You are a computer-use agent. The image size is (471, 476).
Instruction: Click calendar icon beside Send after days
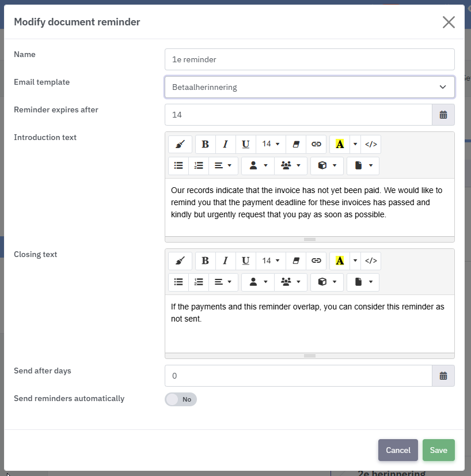pos(443,376)
